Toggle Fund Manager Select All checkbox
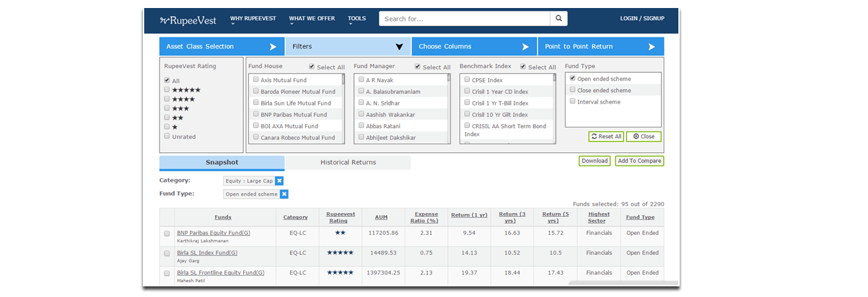 pos(418,67)
